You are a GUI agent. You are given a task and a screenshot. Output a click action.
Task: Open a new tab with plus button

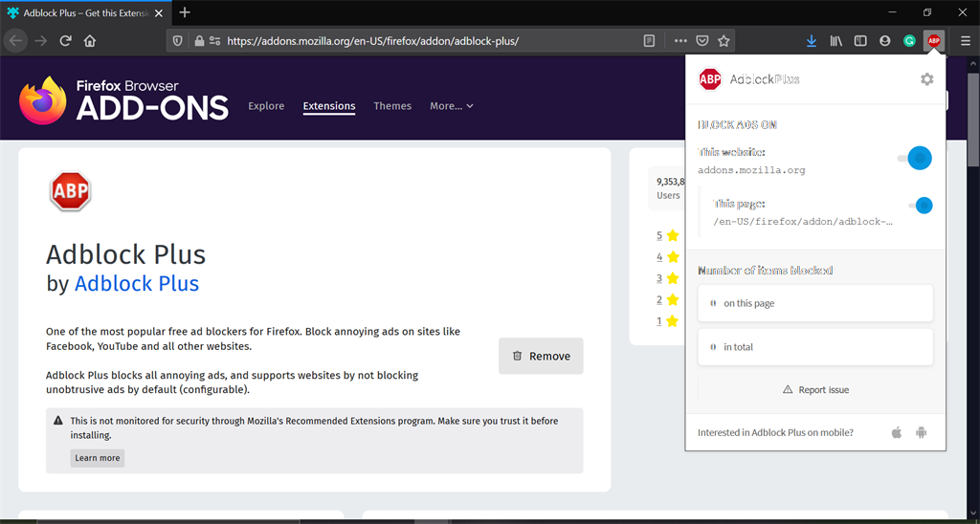click(x=185, y=12)
